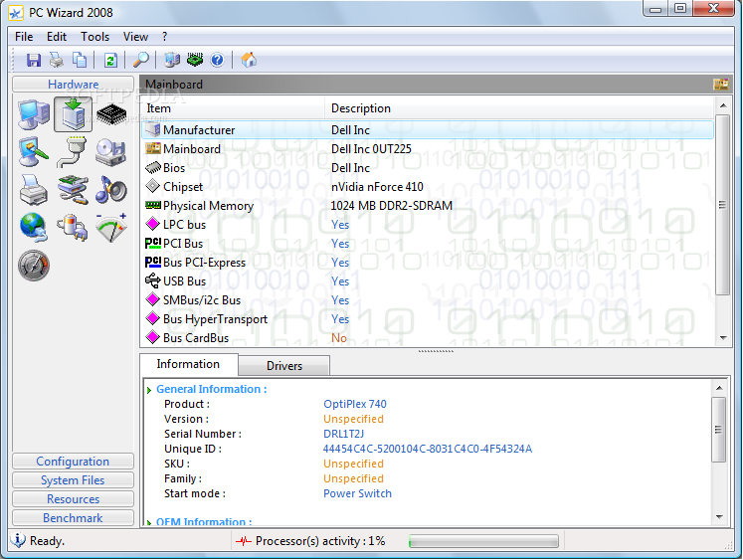Screen dimensions: 743x560
Task: Select the Bios row
Action: (x=428, y=168)
